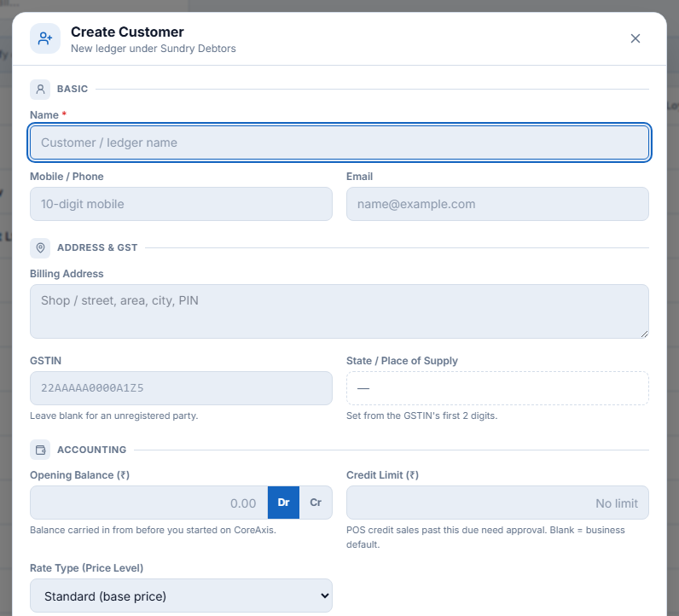
Task: Click the 'State / Place of Supply' label
Action: click(402, 360)
